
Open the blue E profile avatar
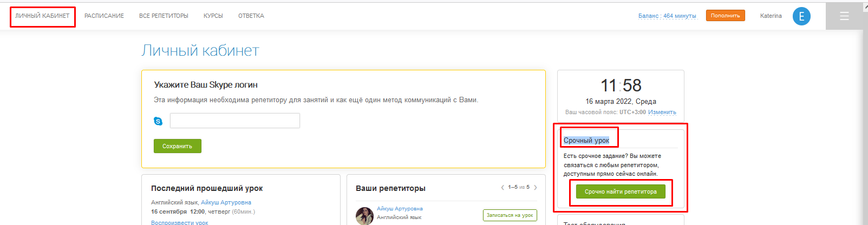click(801, 16)
